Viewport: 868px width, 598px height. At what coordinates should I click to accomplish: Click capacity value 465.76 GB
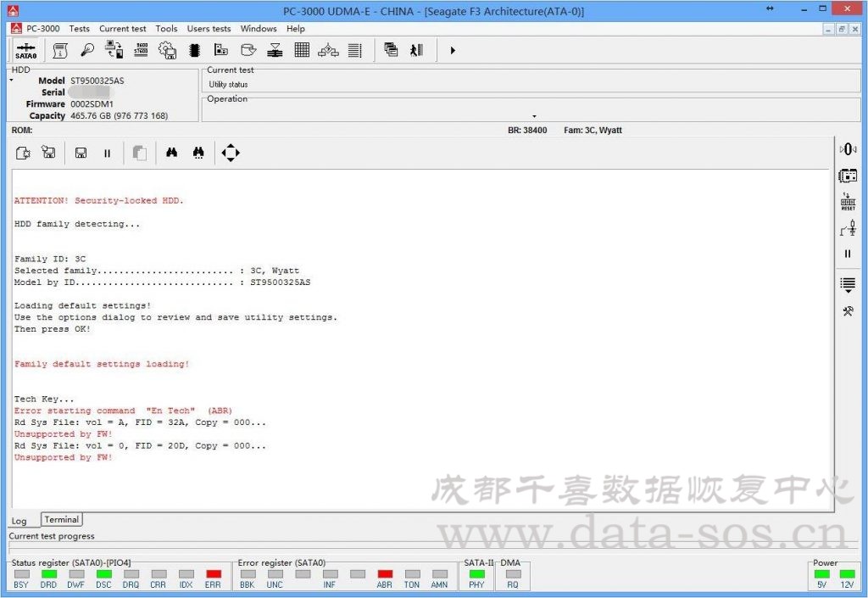point(119,115)
